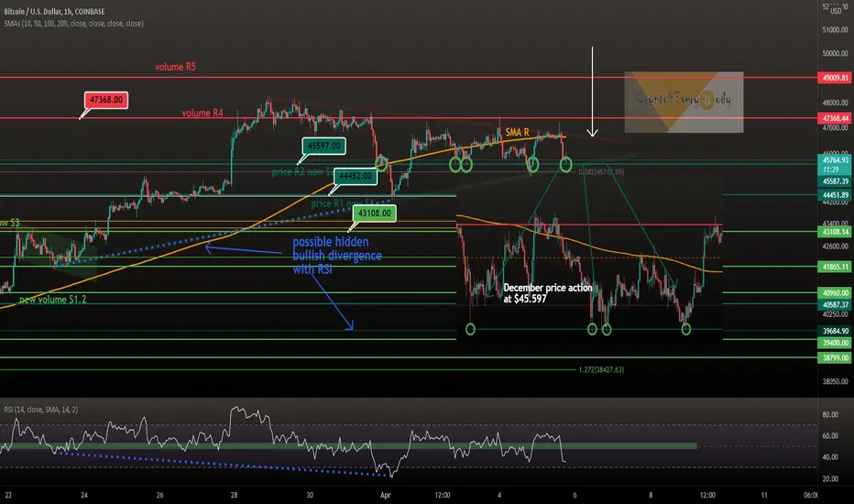Select the 'volume R5' line label
This screenshot has width=854, height=504.
175,67
